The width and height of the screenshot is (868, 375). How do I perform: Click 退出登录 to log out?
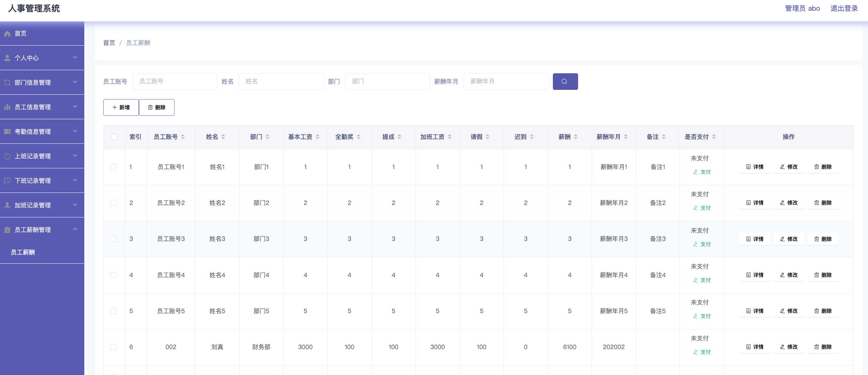click(x=844, y=8)
